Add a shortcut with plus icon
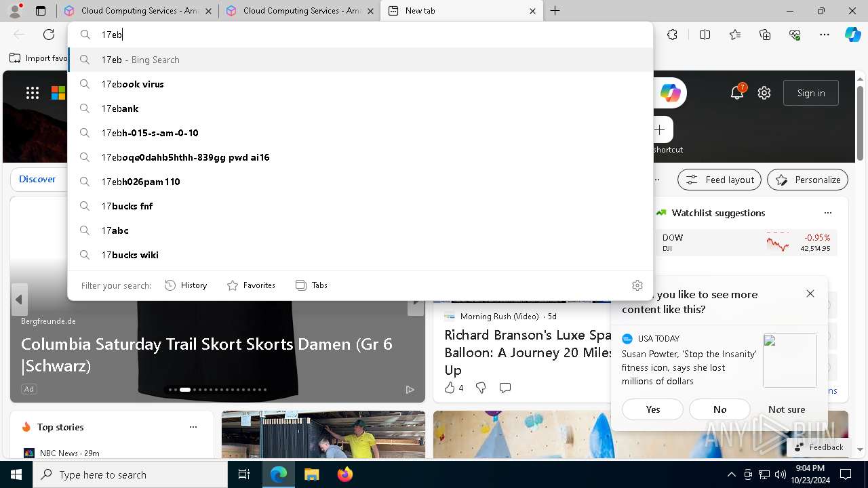The image size is (868, 488). pyautogui.click(x=660, y=129)
